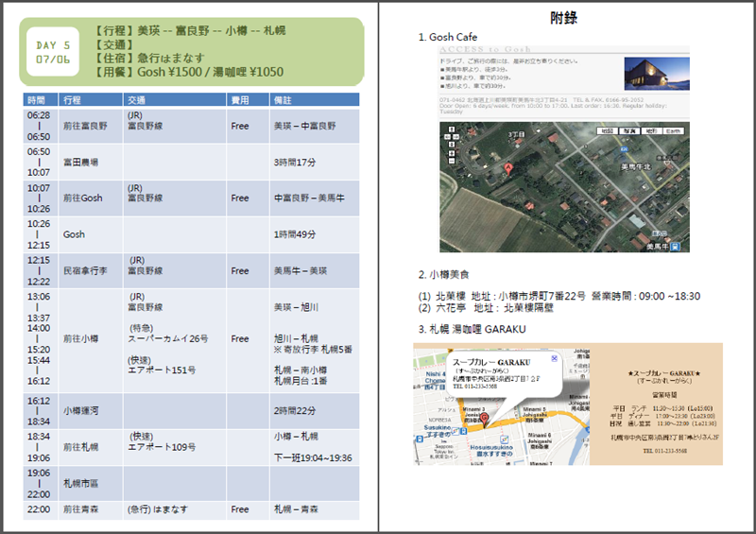Pan the Gosh map up arrow
The image size is (756, 534).
click(x=452, y=129)
